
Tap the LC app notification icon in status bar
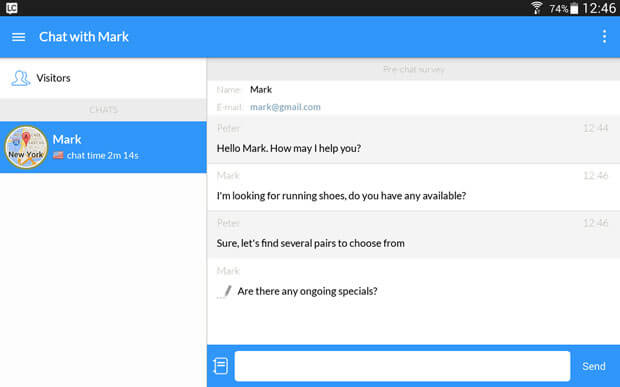coord(12,8)
